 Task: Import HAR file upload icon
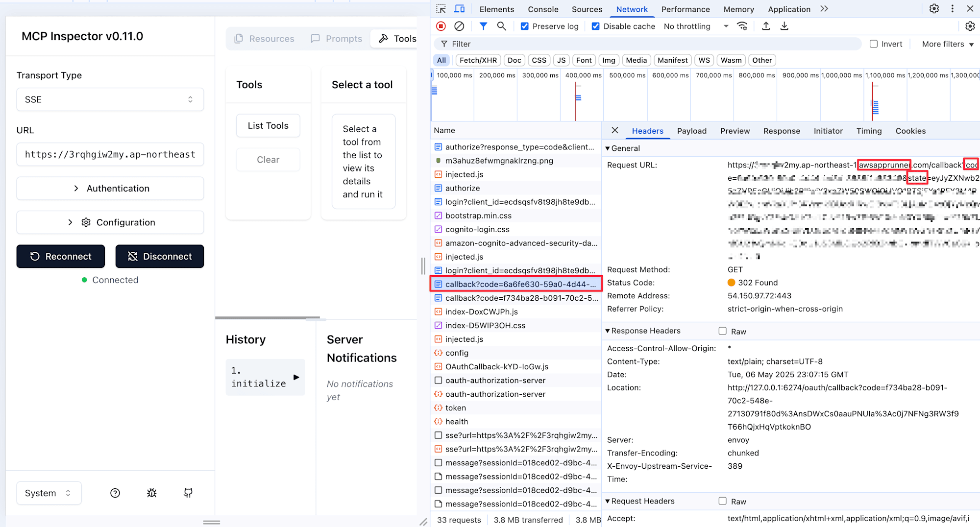tap(766, 26)
